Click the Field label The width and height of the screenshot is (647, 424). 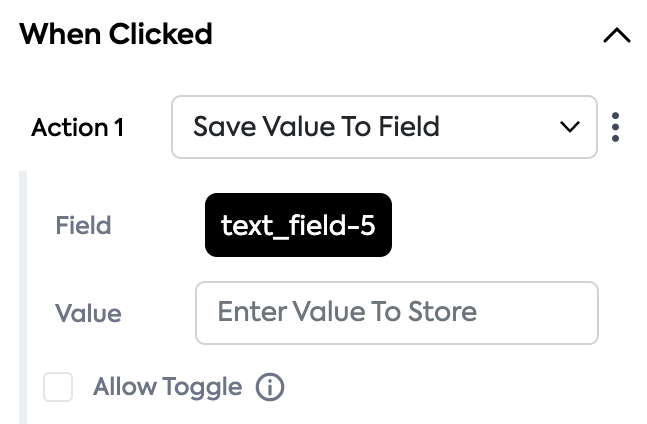83,225
